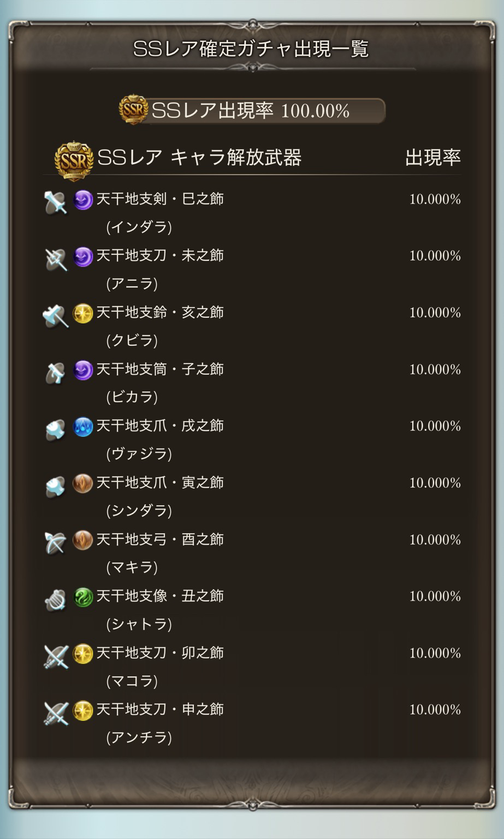Screen dimensions: 504x839
Task: Click the dark element icon beside インダラ's weapon
Action: pos(82,200)
